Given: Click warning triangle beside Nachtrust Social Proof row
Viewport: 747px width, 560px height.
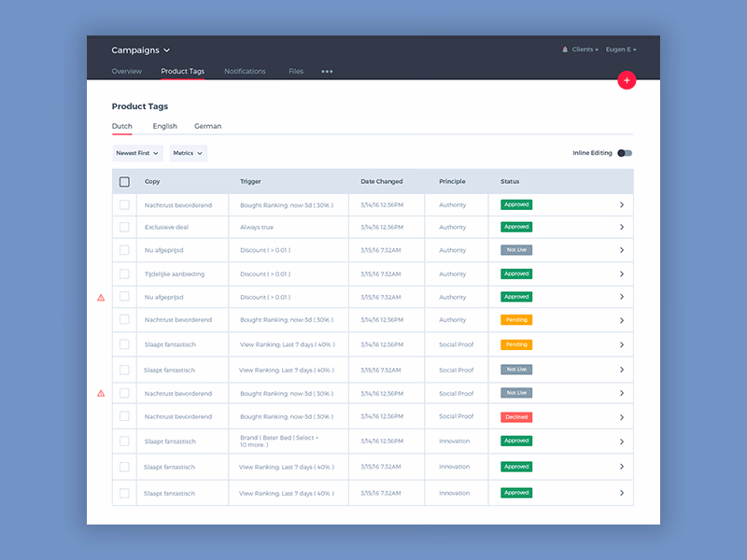Looking at the screenshot, I should [x=101, y=393].
